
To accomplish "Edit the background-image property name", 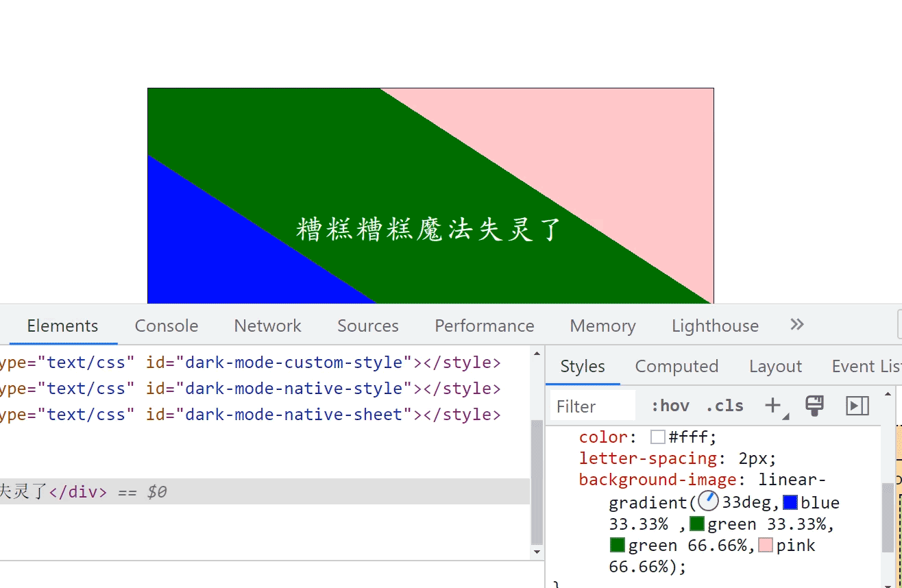I will click(657, 480).
